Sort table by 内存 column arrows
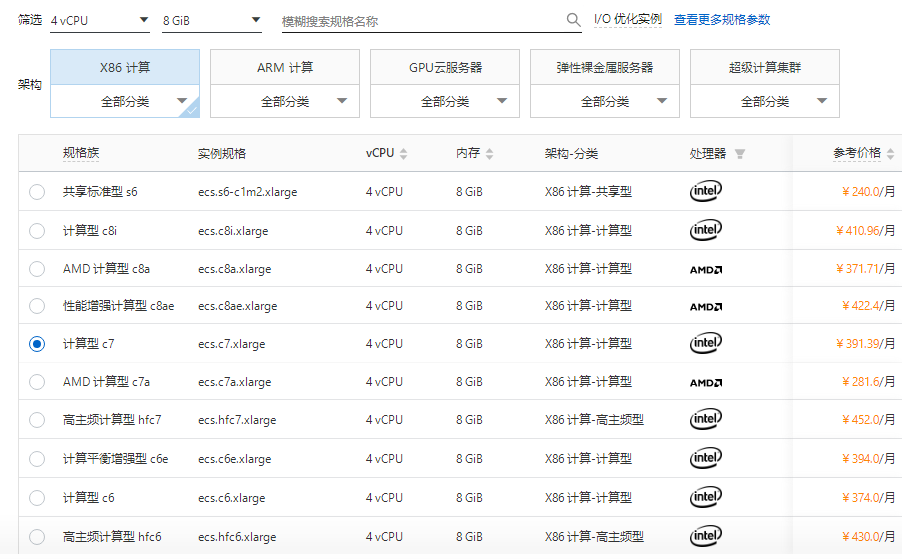This screenshot has height=559, width=902. tap(490, 154)
